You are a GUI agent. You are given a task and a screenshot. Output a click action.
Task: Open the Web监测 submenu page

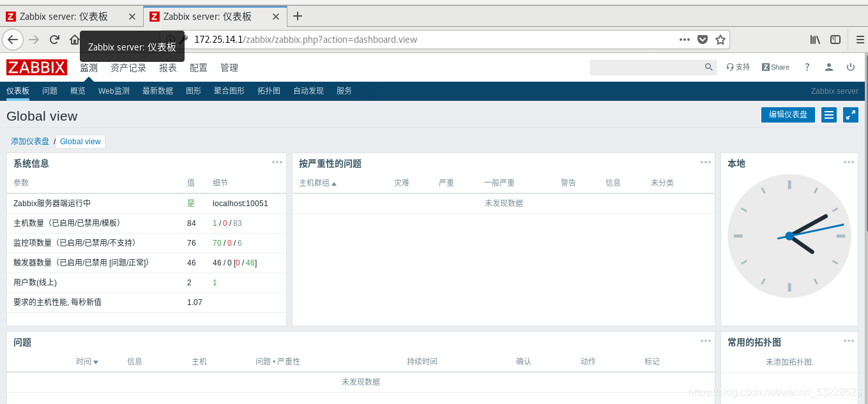coord(114,91)
